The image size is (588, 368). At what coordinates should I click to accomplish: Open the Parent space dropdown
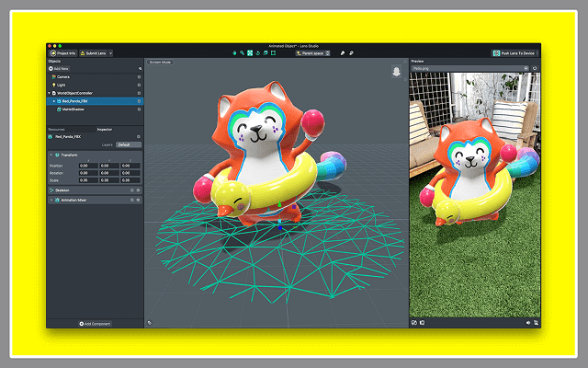click(314, 53)
